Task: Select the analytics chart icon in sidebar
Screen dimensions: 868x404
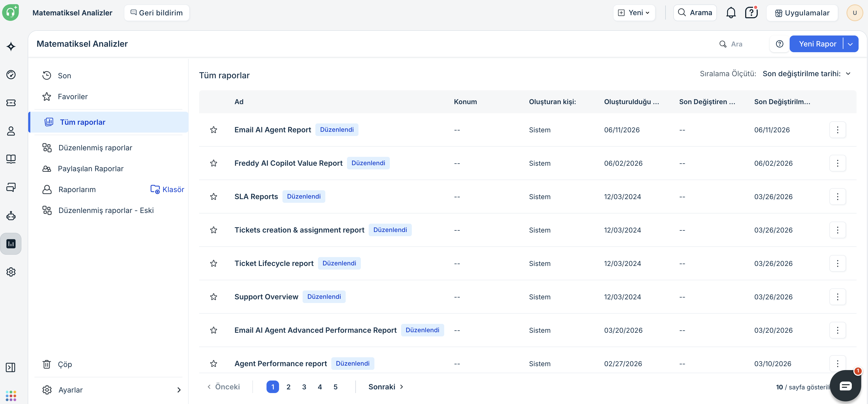Action: [x=11, y=243]
